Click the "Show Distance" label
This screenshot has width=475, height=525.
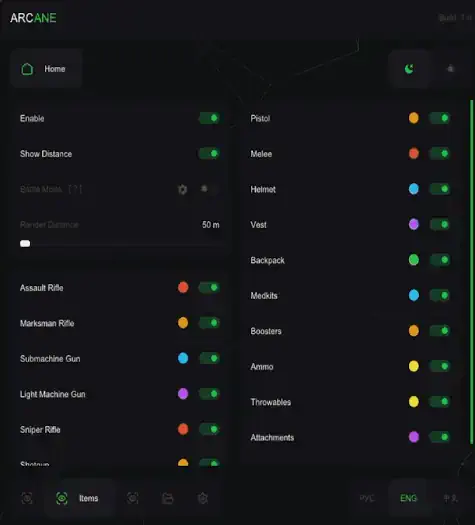coord(46,154)
